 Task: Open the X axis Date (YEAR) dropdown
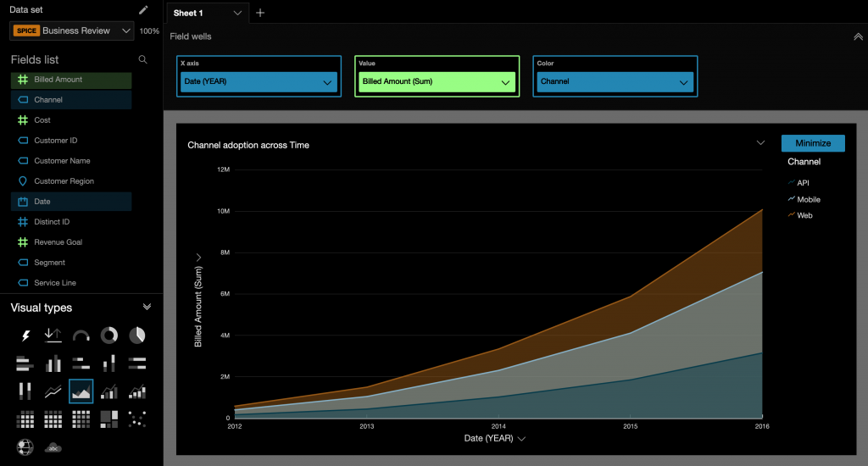(x=259, y=82)
